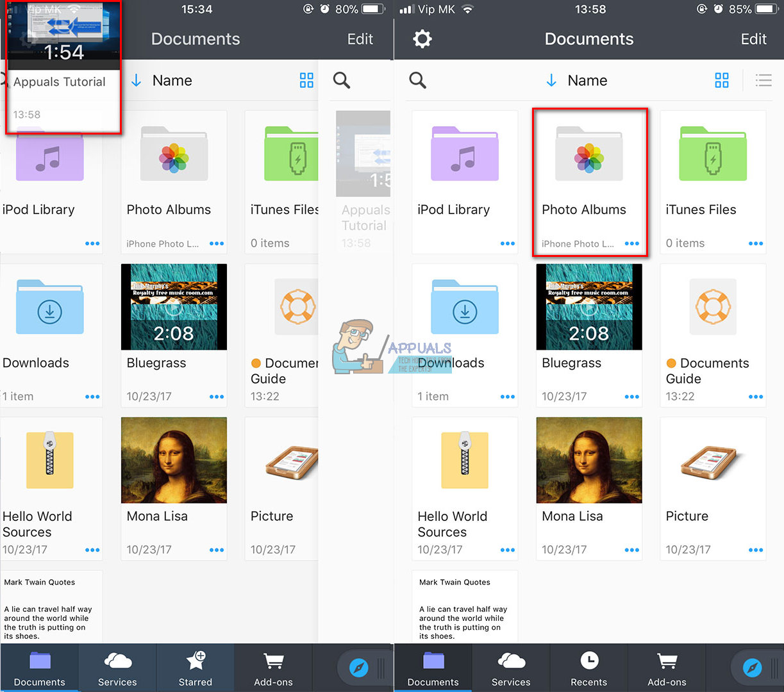This screenshot has height=692, width=784.
Task: Tap Wi-Fi icon on right screen status bar
Action: 468,9
